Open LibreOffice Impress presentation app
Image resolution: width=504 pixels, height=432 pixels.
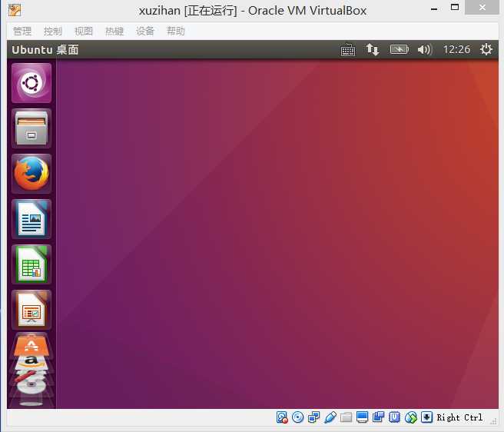31,310
